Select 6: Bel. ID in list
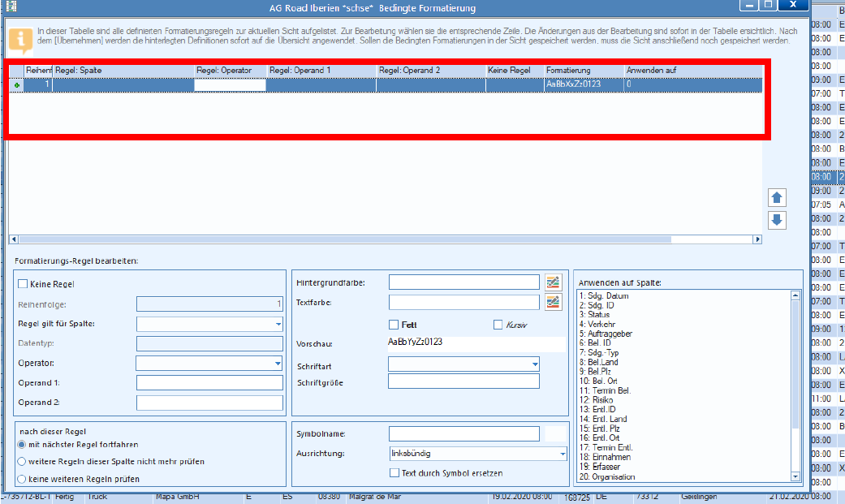The width and height of the screenshot is (845, 504). 596,342
